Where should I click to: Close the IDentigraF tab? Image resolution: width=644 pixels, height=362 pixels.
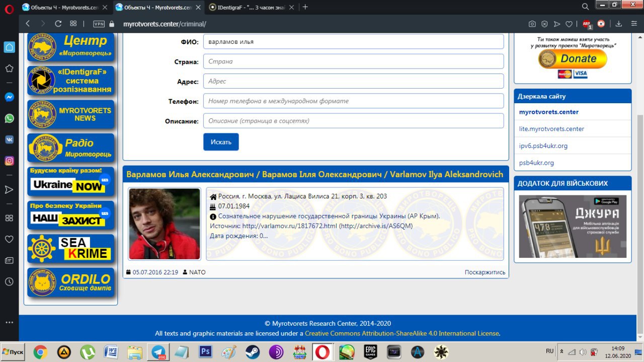click(292, 7)
